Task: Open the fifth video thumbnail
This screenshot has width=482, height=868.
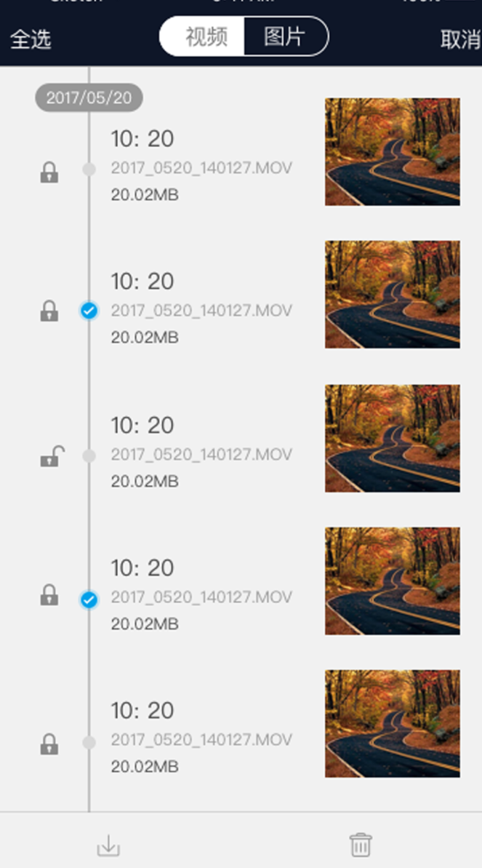Action: 392,723
